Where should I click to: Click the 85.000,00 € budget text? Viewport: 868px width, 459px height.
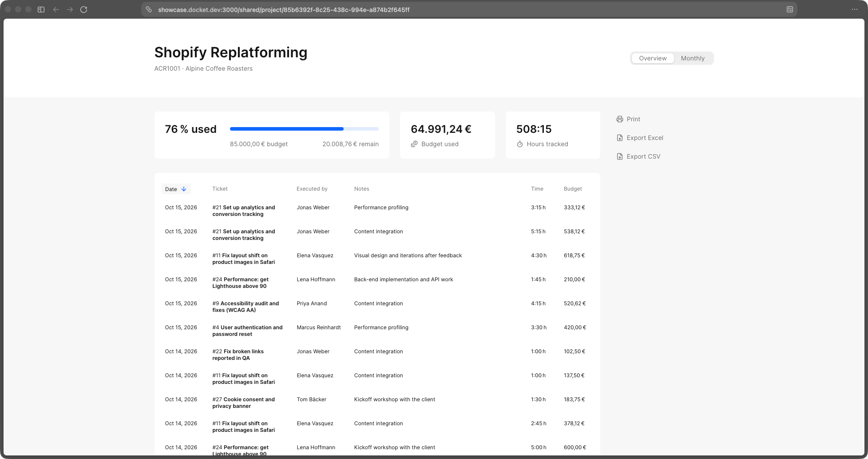click(x=259, y=144)
